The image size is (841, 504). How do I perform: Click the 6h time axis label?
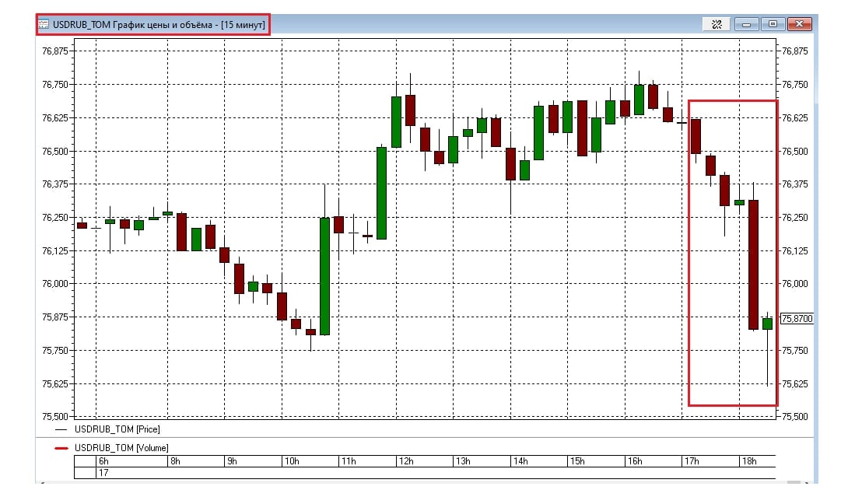103,461
